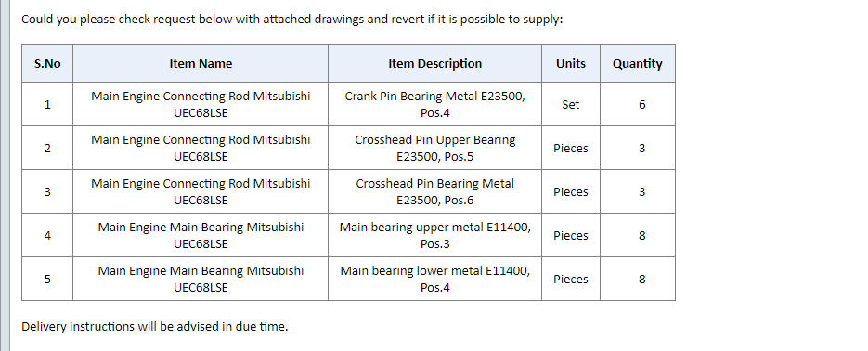868x351 pixels.
Task: Click the Item Name column header
Action: pos(201,64)
